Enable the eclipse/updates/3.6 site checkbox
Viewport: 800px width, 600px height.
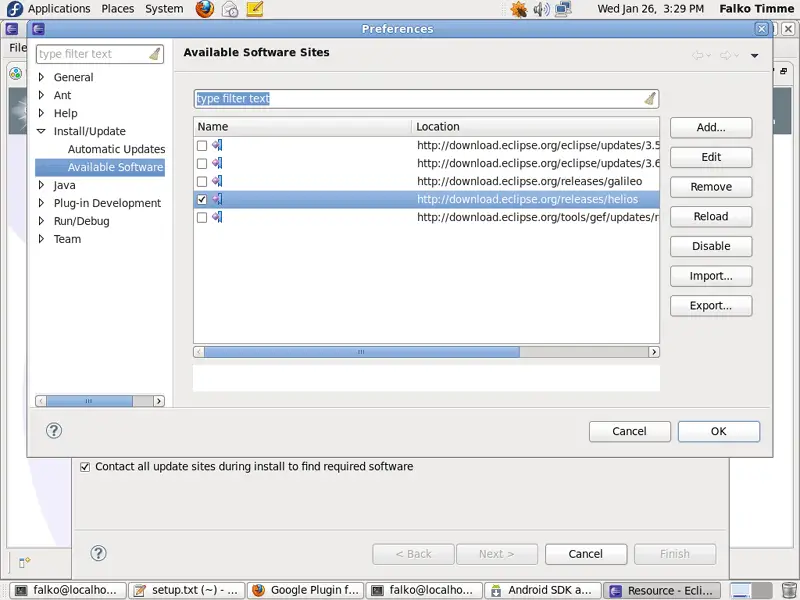[x=202, y=163]
